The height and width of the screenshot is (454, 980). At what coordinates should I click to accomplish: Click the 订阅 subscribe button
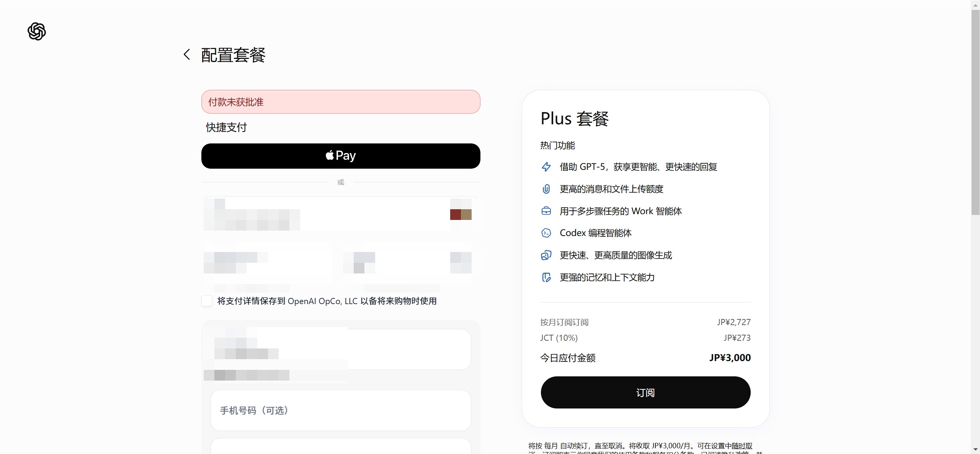645,392
